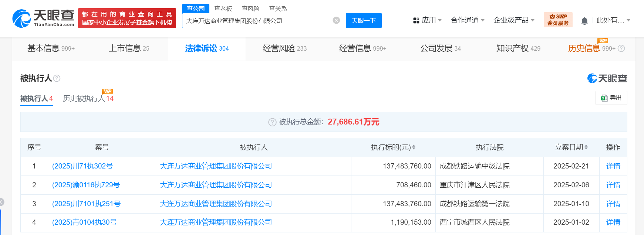Open the user account dropdown 此处有…
Screen dimensions: 644x235
coord(613,20)
